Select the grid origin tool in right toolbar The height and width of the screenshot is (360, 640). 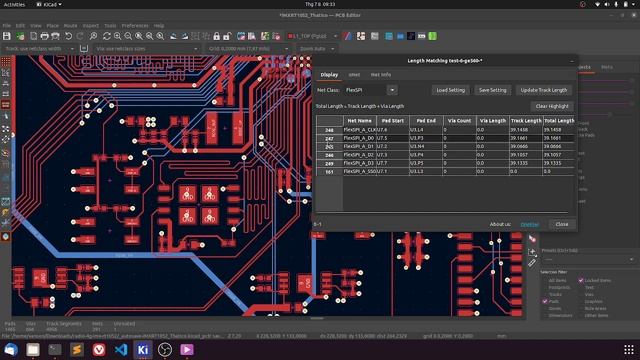click(532, 252)
